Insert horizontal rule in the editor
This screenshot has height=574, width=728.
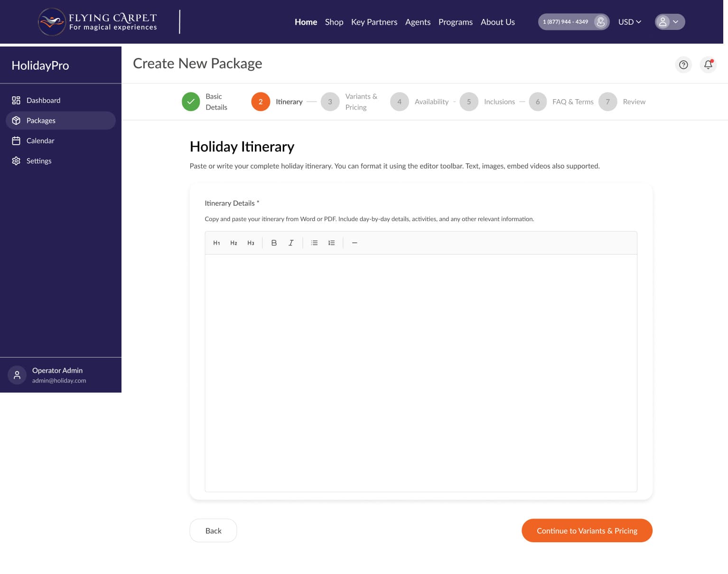355,243
